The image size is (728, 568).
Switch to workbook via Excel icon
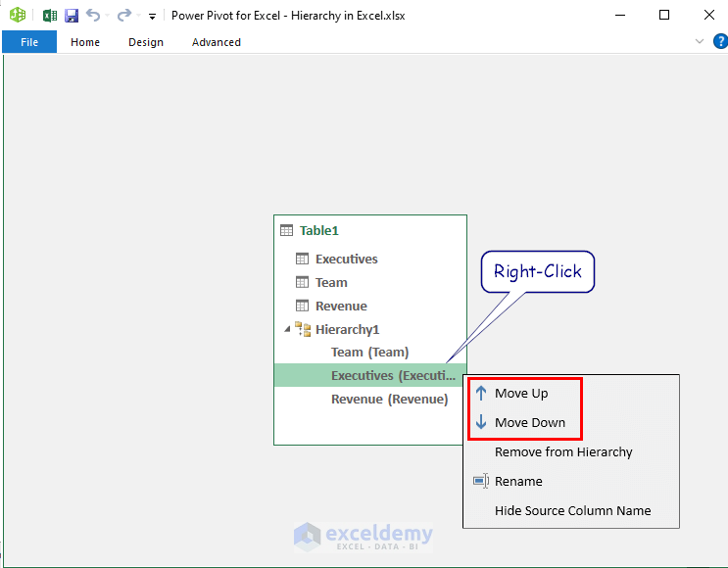pos(50,16)
